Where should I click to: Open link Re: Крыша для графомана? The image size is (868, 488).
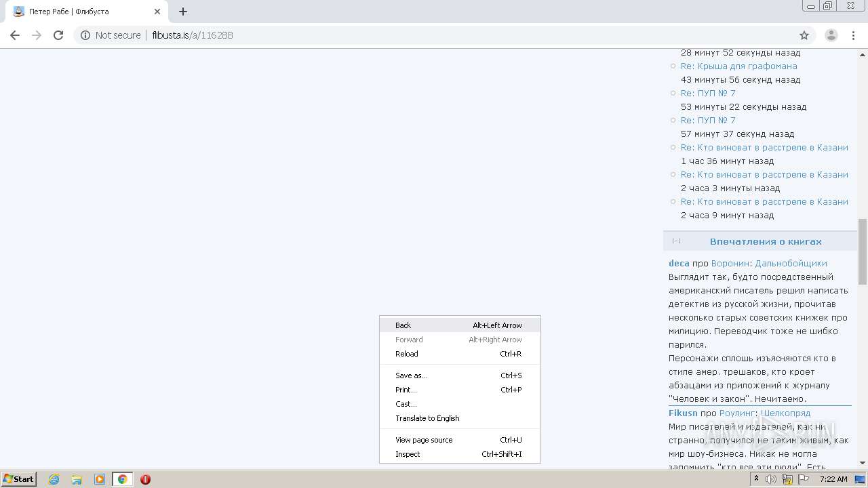coord(738,66)
